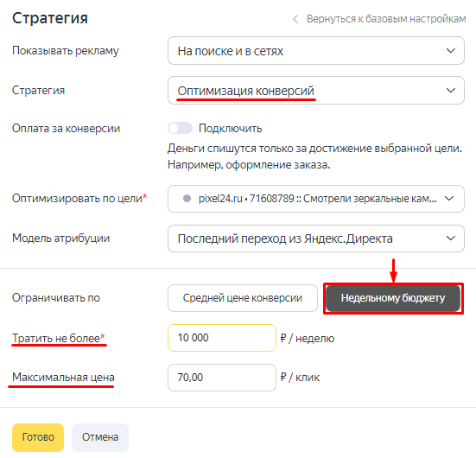Click the 'Отмена' button

click(x=100, y=437)
